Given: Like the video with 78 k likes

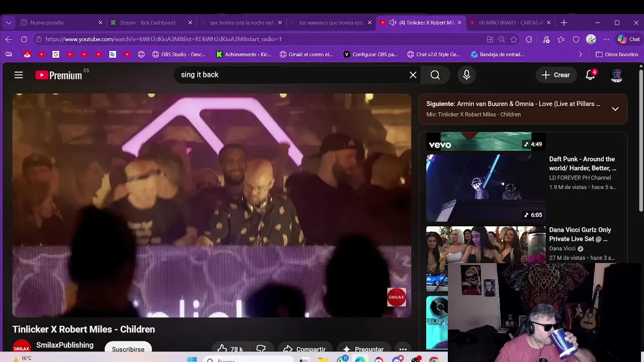Looking at the screenshot, I should tap(230, 349).
